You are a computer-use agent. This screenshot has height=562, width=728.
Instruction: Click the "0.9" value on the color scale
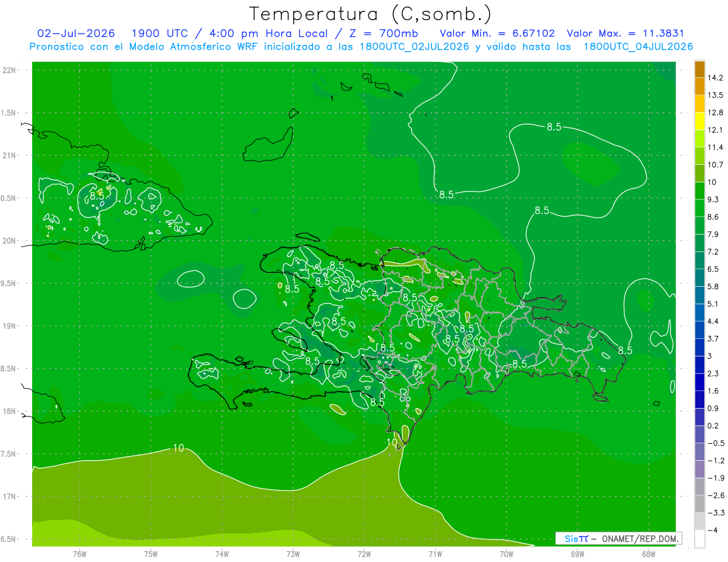click(x=713, y=408)
